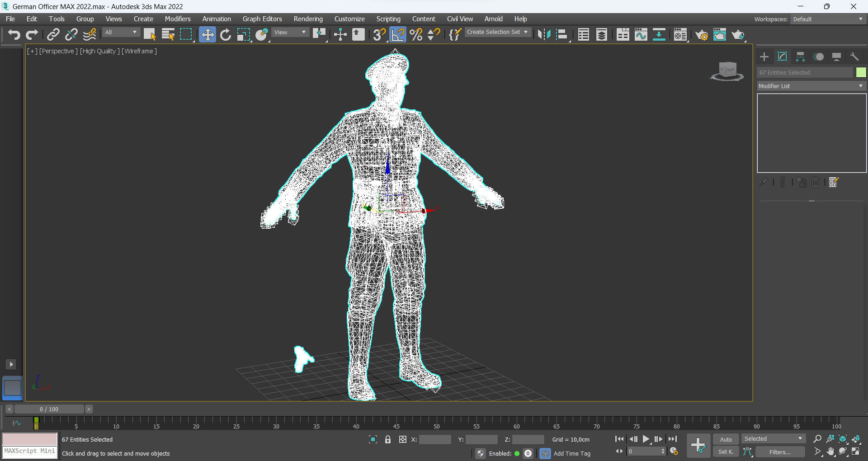Expand the Modifier List dropdown
Image resolution: width=868 pixels, height=461 pixels.
point(811,86)
